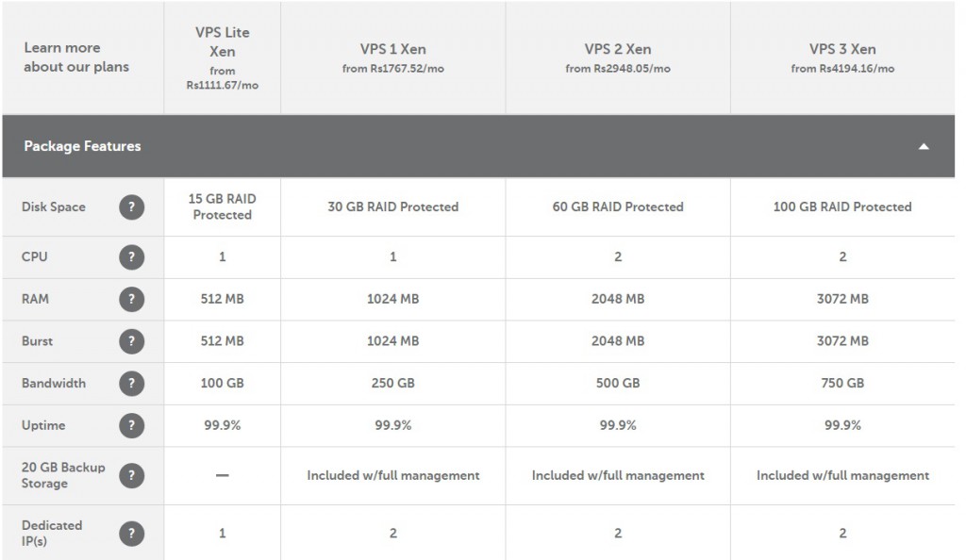Select the VPS Lite Xen plan header

coord(223,58)
